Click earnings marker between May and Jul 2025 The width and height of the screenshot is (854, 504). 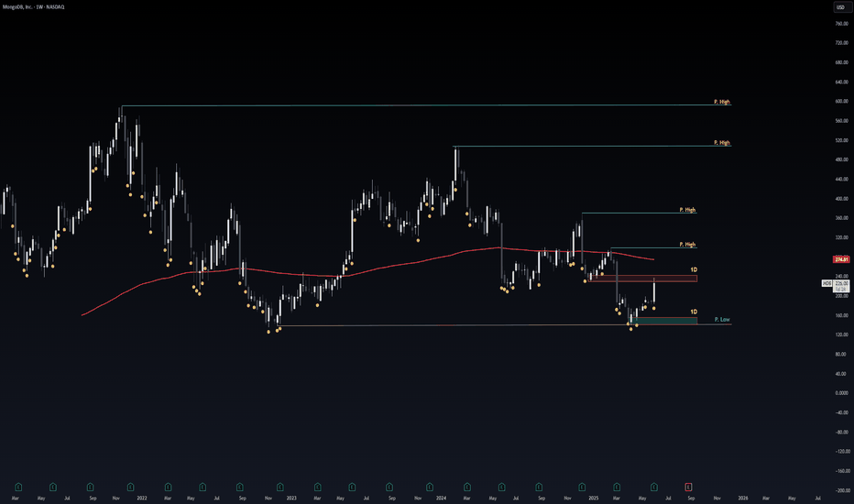click(654, 488)
